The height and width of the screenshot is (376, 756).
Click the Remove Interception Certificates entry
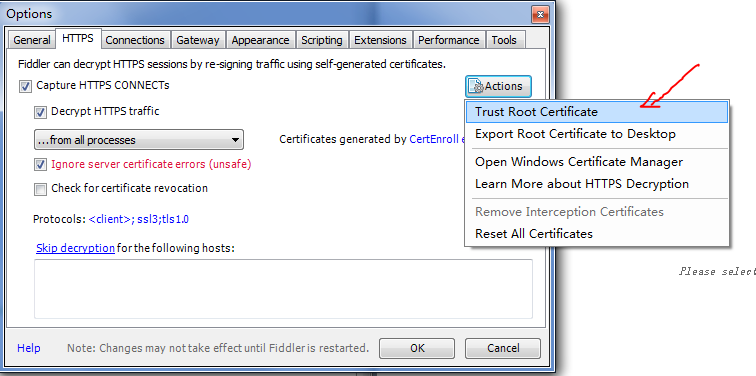pyautogui.click(x=597, y=212)
